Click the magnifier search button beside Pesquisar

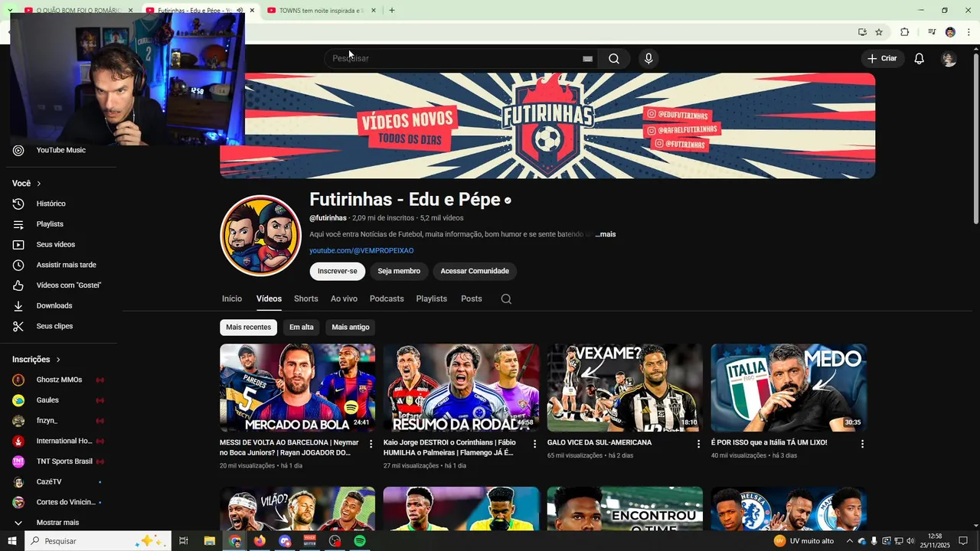click(614, 59)
